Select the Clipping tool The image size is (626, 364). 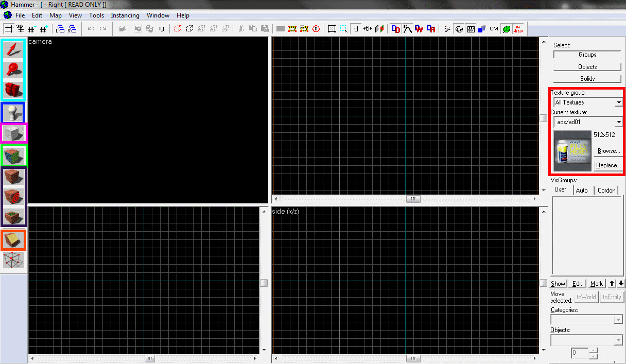[x=14, y=239]
